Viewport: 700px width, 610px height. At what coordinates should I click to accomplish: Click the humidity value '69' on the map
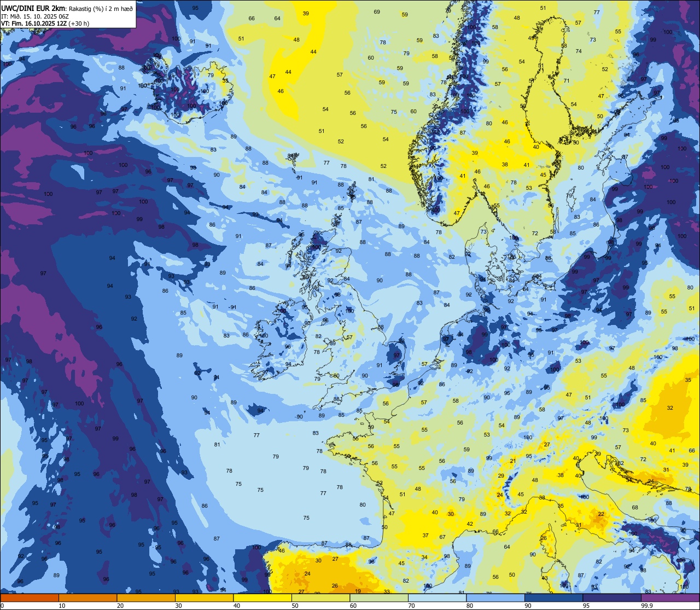[377, 12]
